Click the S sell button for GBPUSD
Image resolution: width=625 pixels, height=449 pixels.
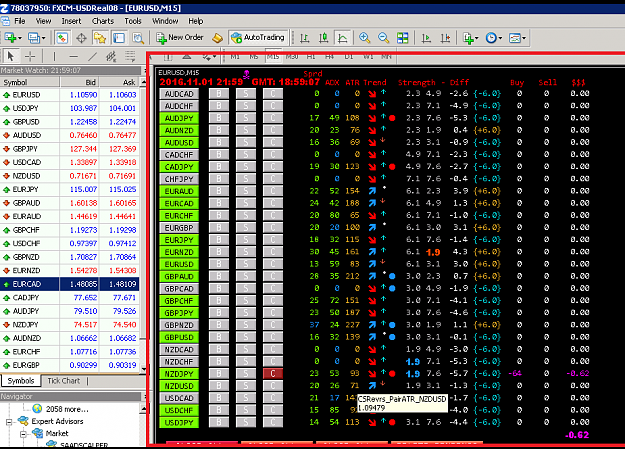[x=246, y=337]
